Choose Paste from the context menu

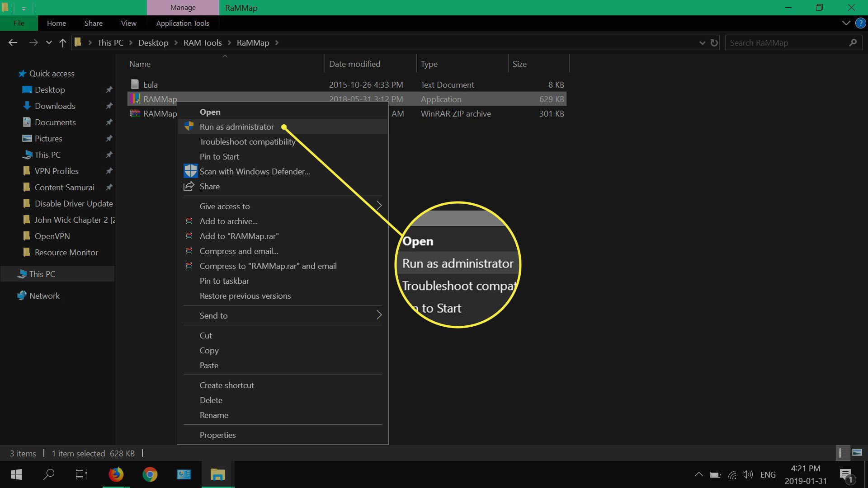click(x=283, y=366)
